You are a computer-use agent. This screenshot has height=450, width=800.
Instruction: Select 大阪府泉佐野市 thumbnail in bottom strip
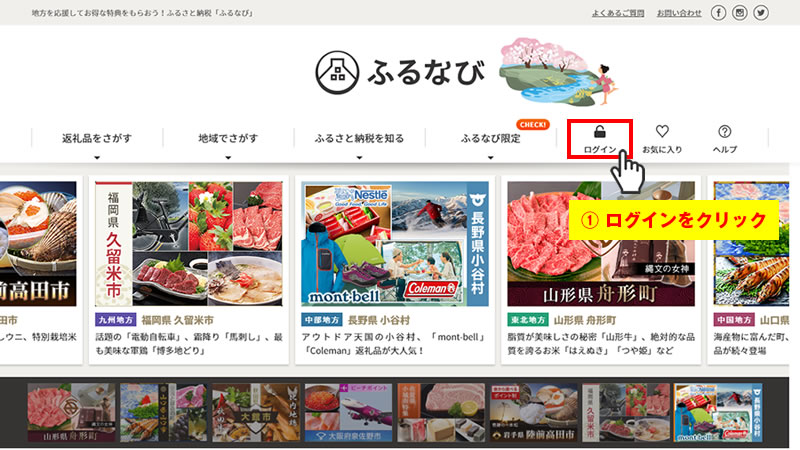coord(348,413)
